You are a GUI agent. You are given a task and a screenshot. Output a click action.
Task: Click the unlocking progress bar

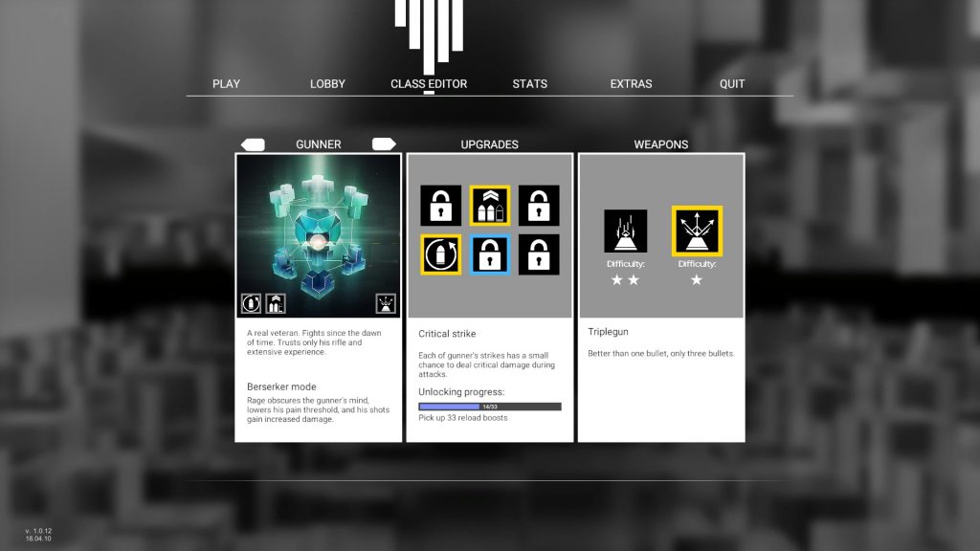tap(490, 407)
